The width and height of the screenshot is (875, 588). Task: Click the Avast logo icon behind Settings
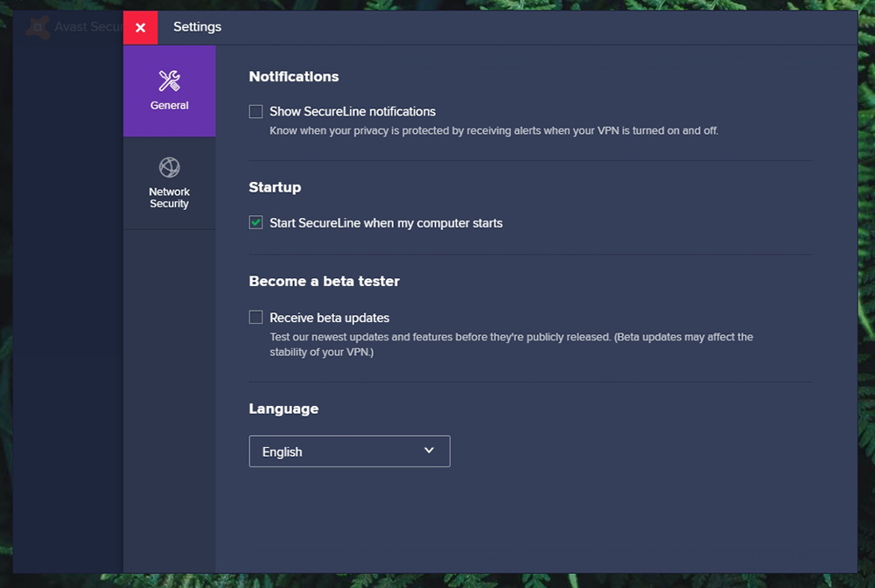(x=38, y=27)
